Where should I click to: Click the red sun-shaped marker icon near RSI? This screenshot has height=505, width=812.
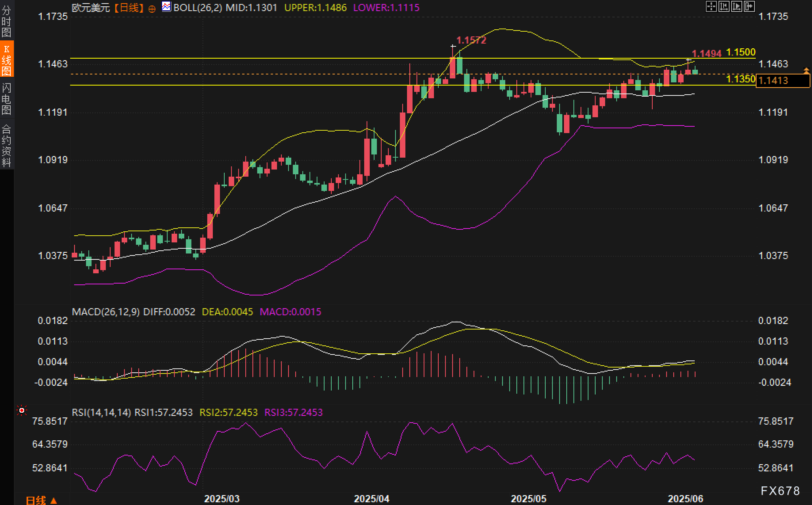pyautogui.click(x=22, y=410)
